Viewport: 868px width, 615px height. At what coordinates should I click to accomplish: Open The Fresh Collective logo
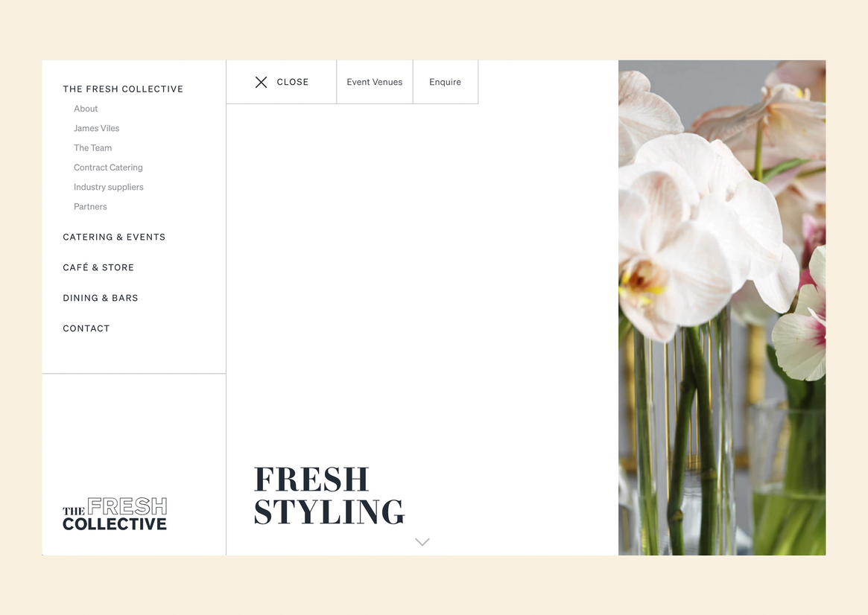coord(115,514)
